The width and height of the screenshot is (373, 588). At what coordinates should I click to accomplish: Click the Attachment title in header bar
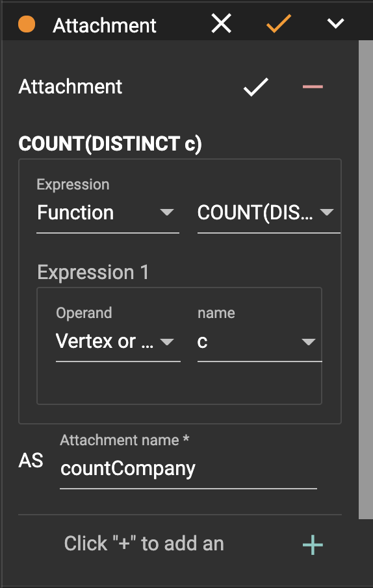[x=105, y=25]
